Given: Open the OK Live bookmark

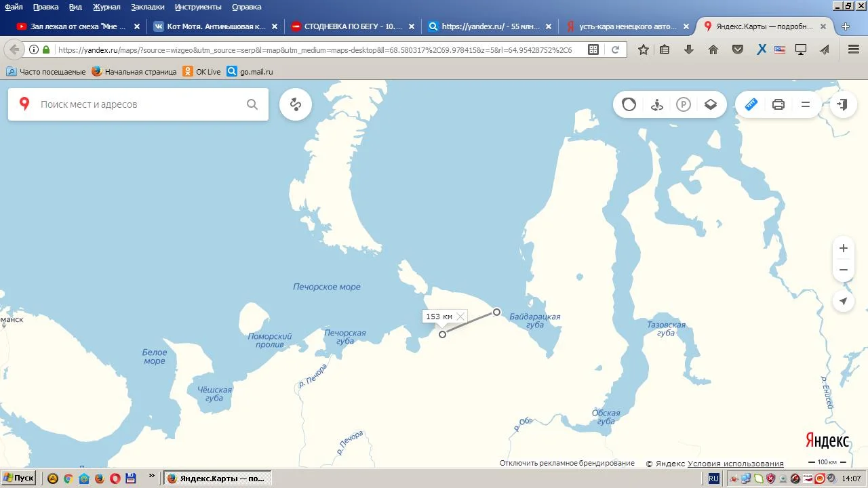Looking at the screenshot, I should [x=201, y=72].
